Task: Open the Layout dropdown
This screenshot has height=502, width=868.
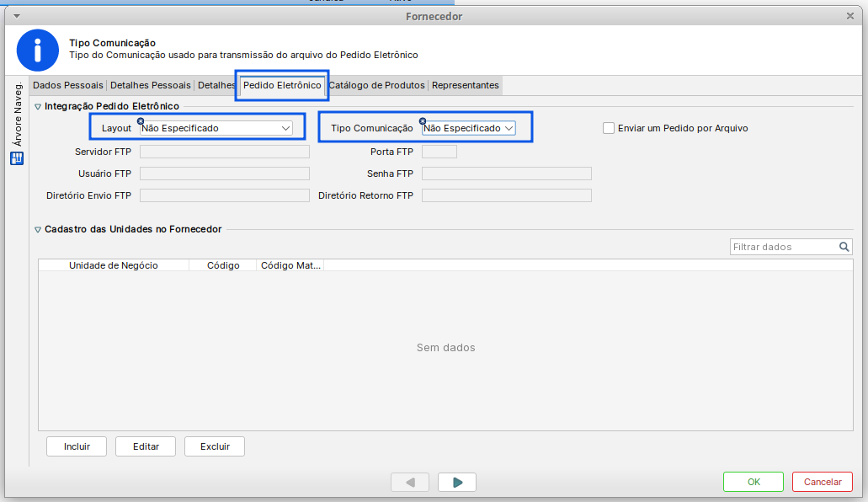Action: [x=216, y=128]
